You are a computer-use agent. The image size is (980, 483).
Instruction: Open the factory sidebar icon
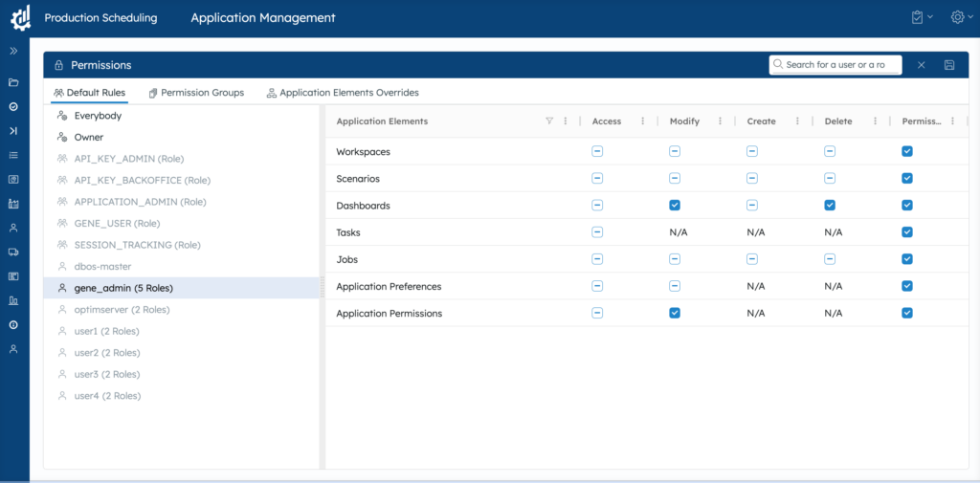13,204
